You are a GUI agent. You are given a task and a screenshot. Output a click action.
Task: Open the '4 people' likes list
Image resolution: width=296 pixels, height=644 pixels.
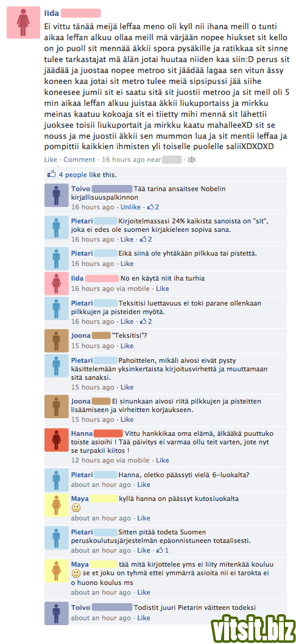72,175
